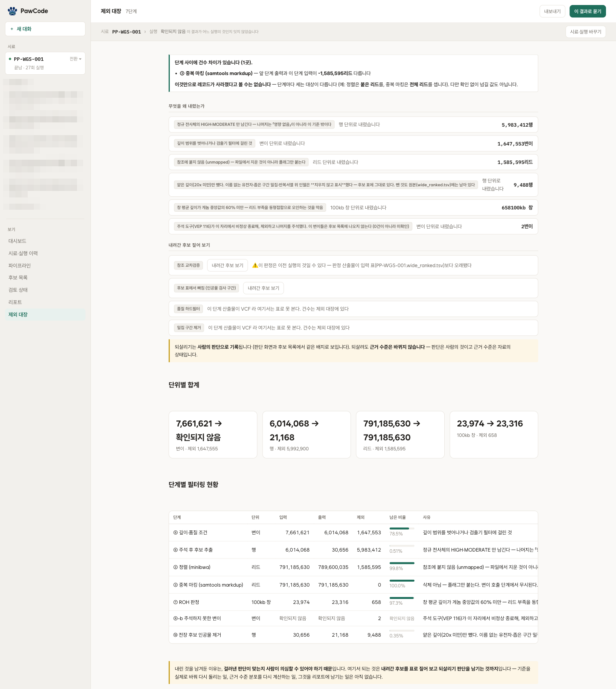
Task: Click the 97.3% remaining-ratio bar for ROH 판정
Action: tap(402, 598)
